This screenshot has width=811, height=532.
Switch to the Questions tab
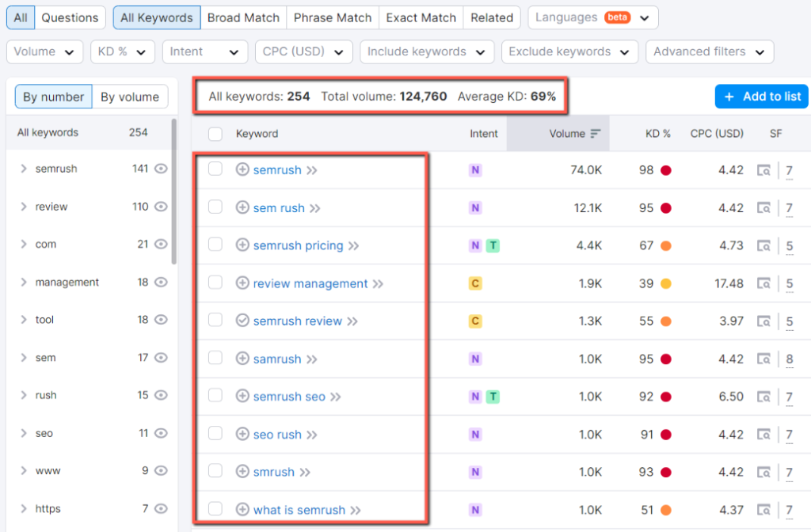pyautogui.click(x=70, y=17)
